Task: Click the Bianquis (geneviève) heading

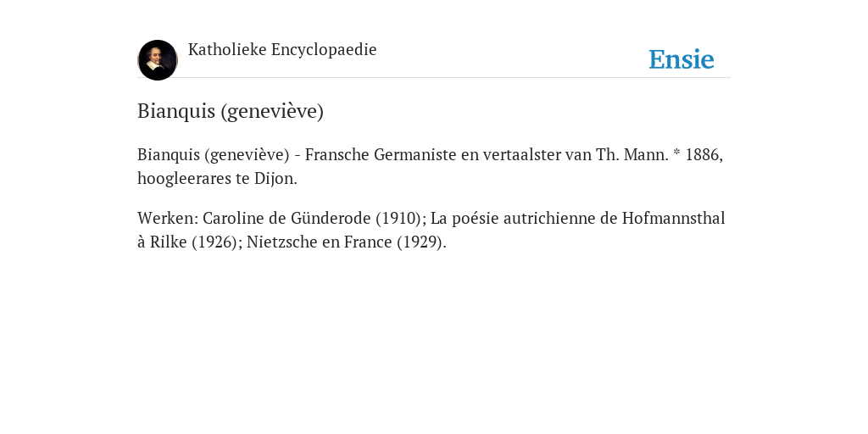Action: pyautogui.click(x=231, y=111)
